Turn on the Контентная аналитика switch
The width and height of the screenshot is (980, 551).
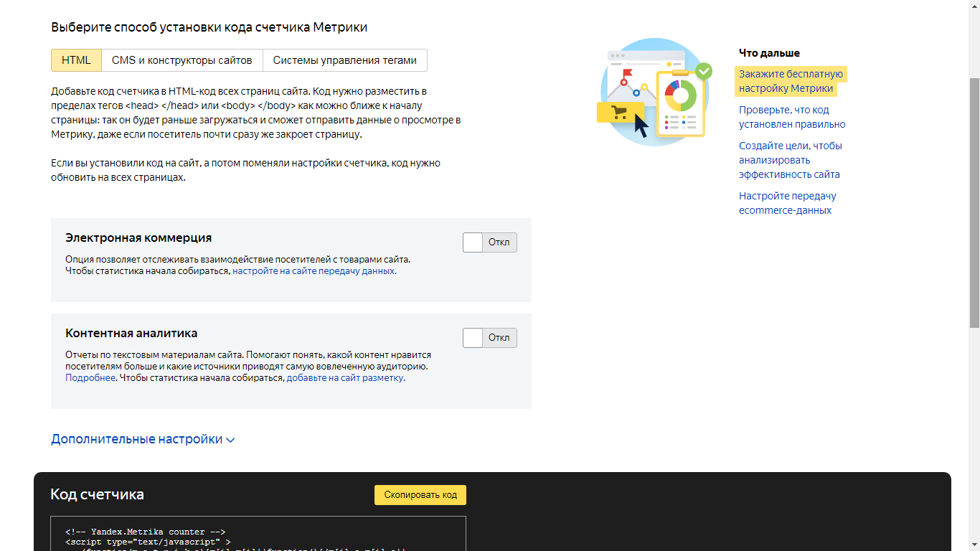pos(489,338)
